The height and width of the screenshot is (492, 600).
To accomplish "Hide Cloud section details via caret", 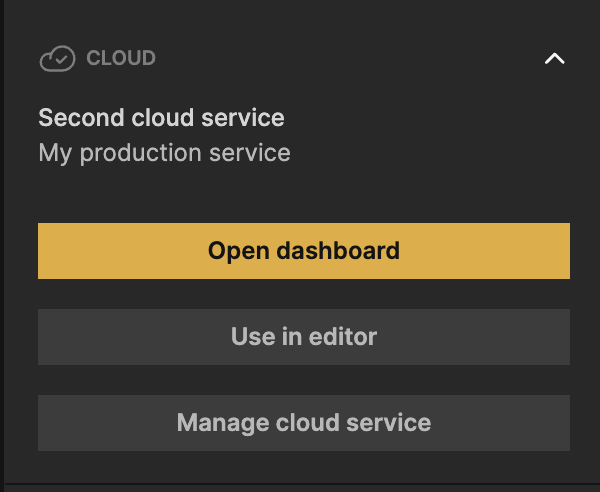I will [x=554, y=59].
